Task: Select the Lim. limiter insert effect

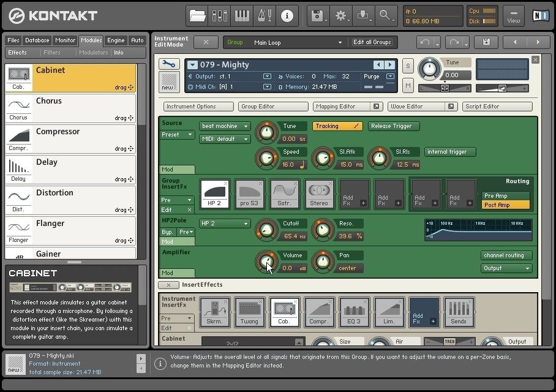Action: pyautogui.click(x=389, y=312)
